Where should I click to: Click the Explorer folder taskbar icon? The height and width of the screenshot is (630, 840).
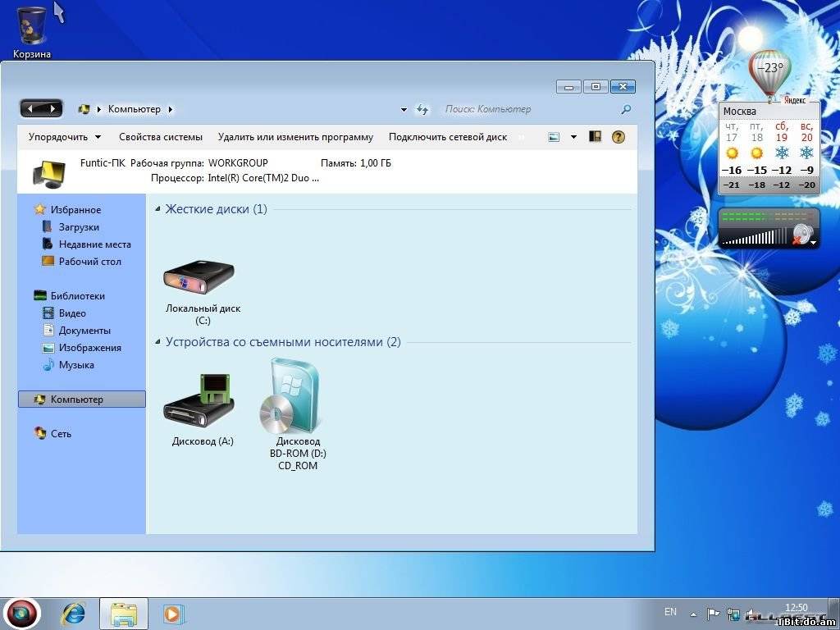[125, 614]
